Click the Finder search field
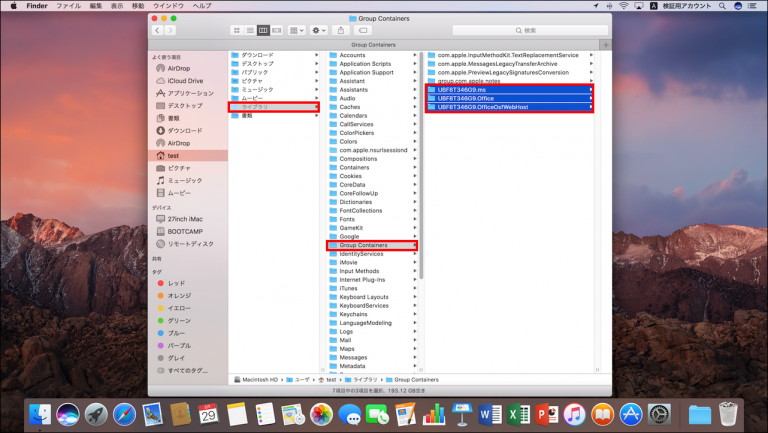Image resolution: width=768 pixels, height=433 pixels. click(x=530, y=30)
